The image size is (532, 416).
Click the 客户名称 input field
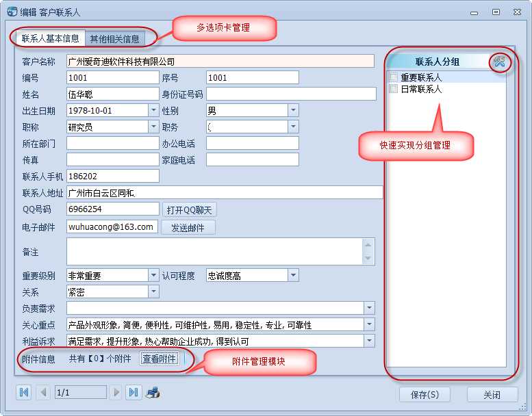pyautogui.click(x=220, y=62)
